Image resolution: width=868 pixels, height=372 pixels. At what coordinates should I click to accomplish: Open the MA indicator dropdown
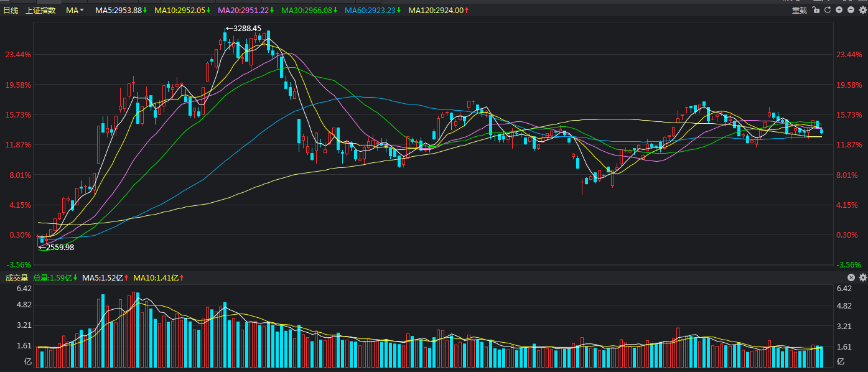click(x=75, y=10)
